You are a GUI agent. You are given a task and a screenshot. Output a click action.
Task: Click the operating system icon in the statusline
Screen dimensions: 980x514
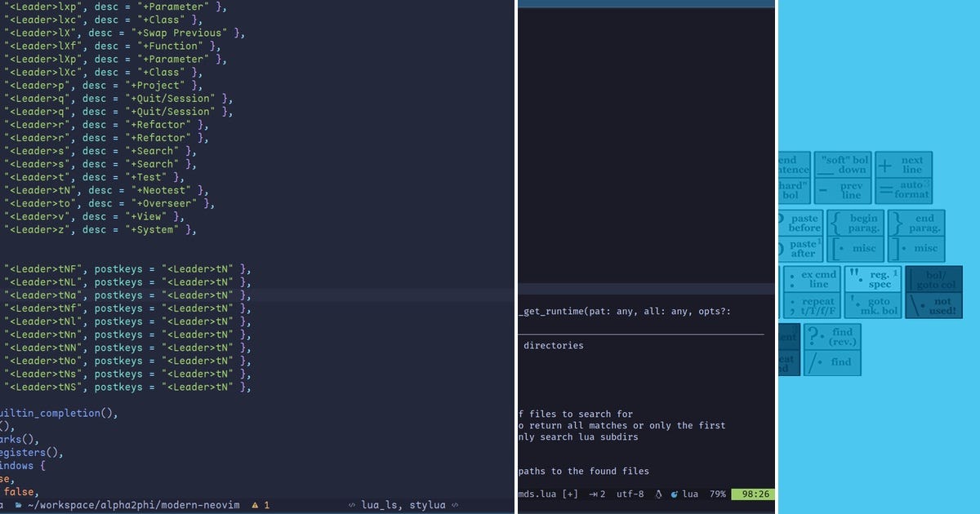coord(658,494)
